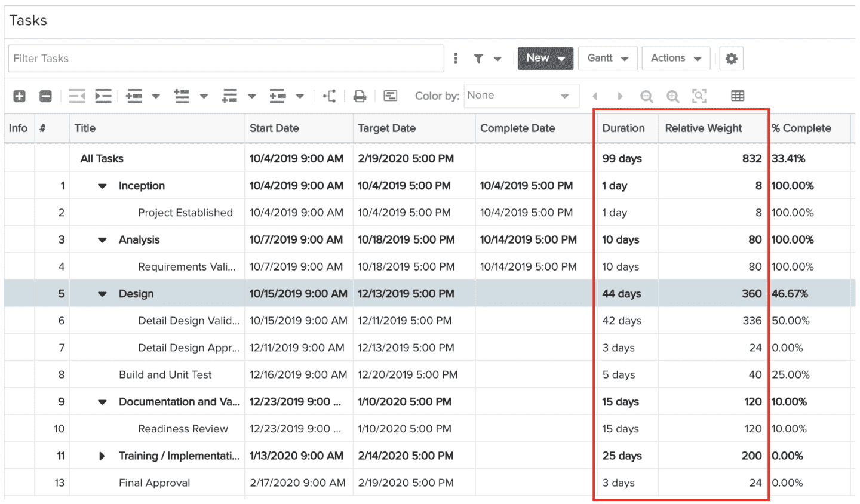The height and width of the screenshot is (504, 860).
Task: Click the Filter Tasks input field
Action: (226, 59)
